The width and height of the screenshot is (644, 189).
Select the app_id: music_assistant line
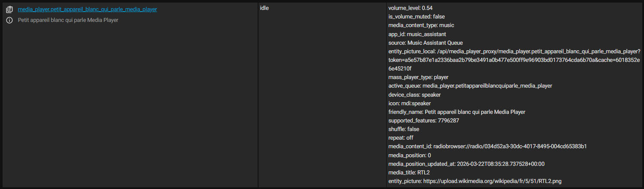pyautogui.click(x=417, y=34)
